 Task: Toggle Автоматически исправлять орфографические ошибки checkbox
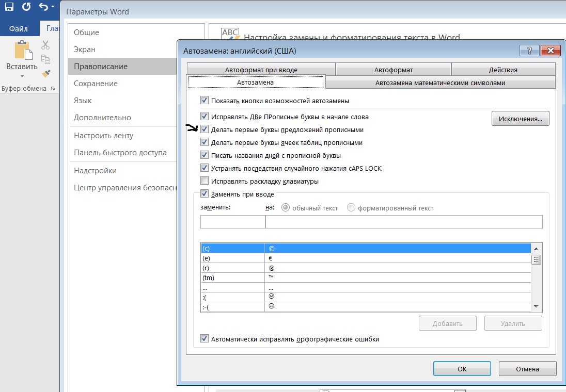click(x=205, y=339)
